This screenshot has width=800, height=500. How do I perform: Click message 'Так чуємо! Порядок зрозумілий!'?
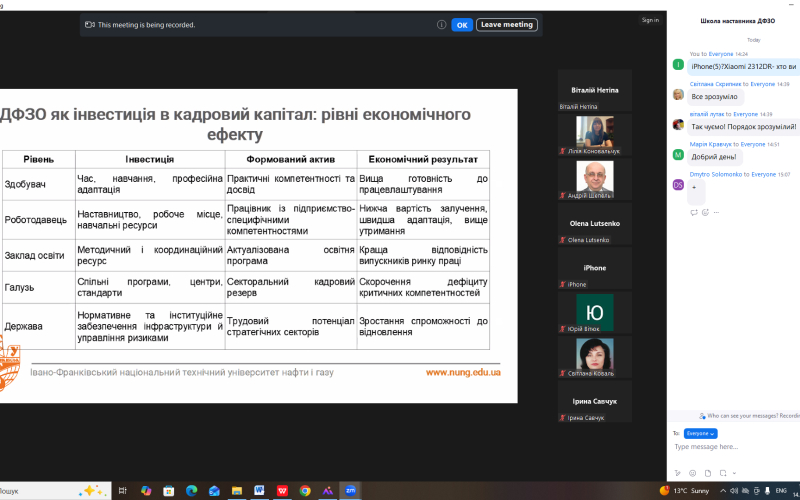743,127
